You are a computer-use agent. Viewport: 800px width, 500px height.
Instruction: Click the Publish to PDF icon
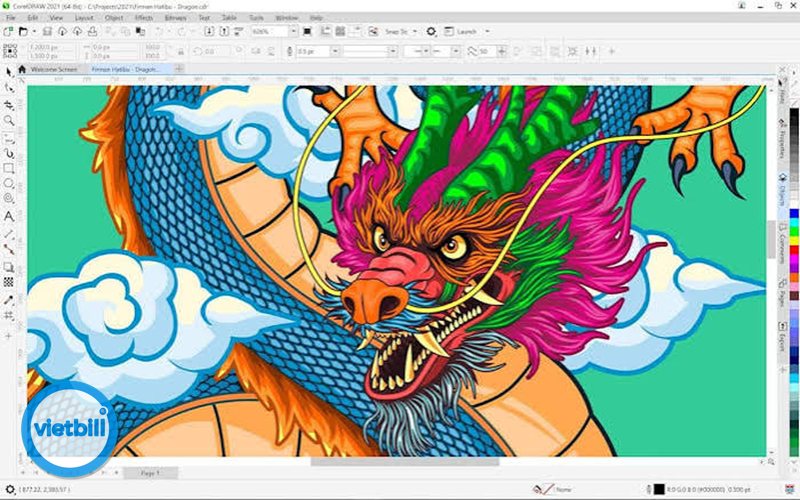tap(238, 32)
